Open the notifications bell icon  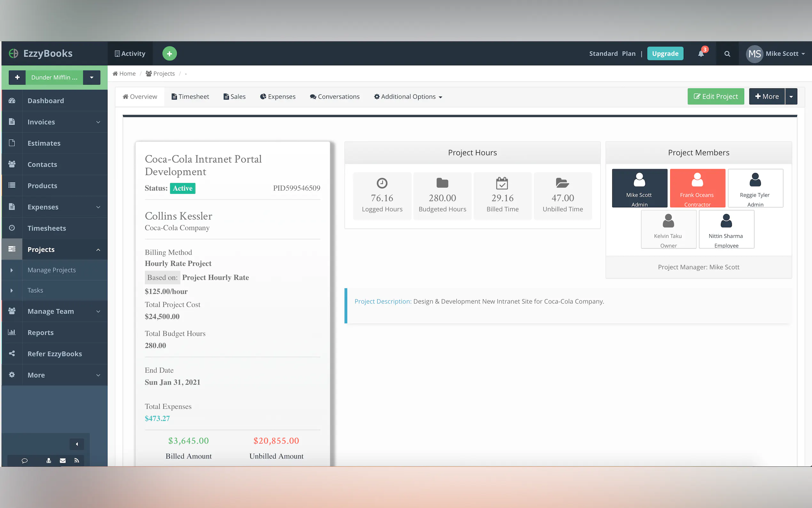click(x=701, y=54)
